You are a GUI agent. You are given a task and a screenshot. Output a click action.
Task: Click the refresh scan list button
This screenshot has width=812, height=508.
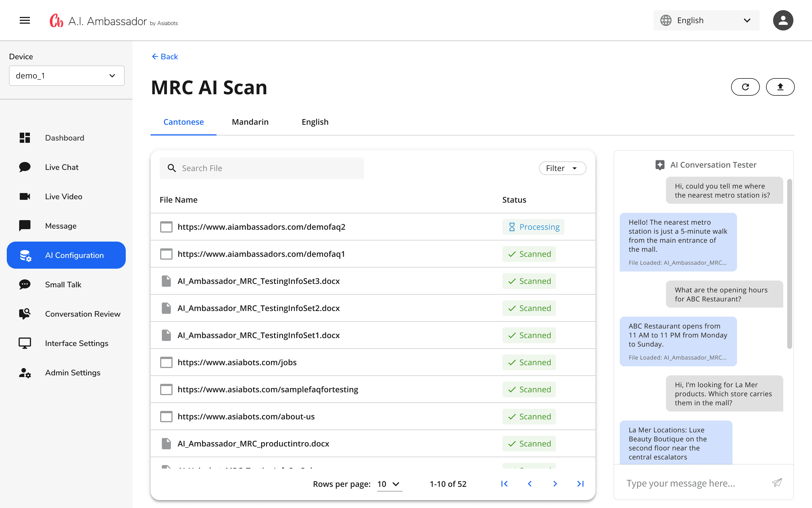pos(745,87)
